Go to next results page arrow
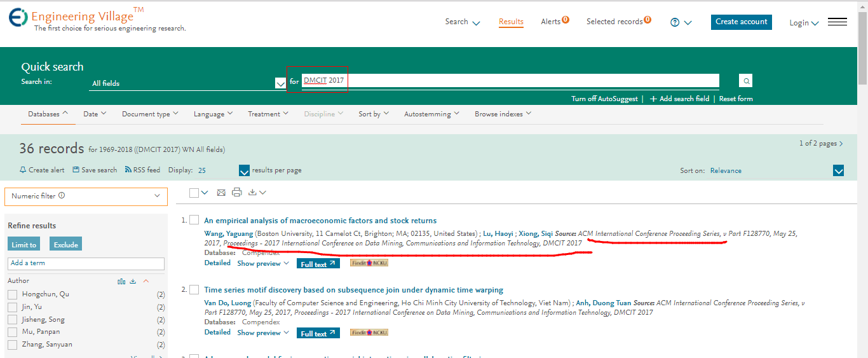 click(841, 144)
